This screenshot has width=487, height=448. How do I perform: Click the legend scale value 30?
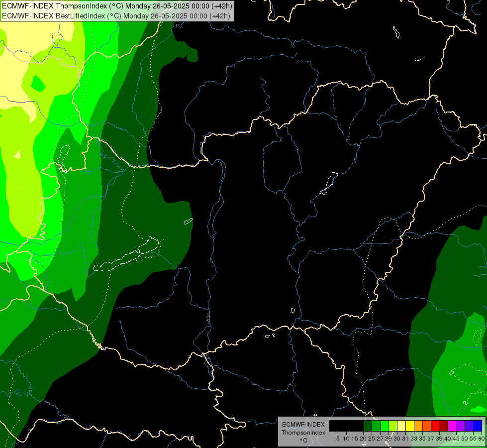click(397, 439)
